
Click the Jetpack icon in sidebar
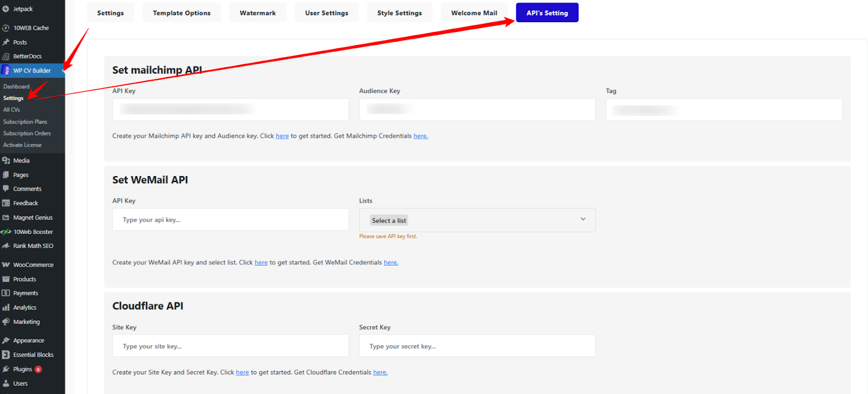coord(6,9)
